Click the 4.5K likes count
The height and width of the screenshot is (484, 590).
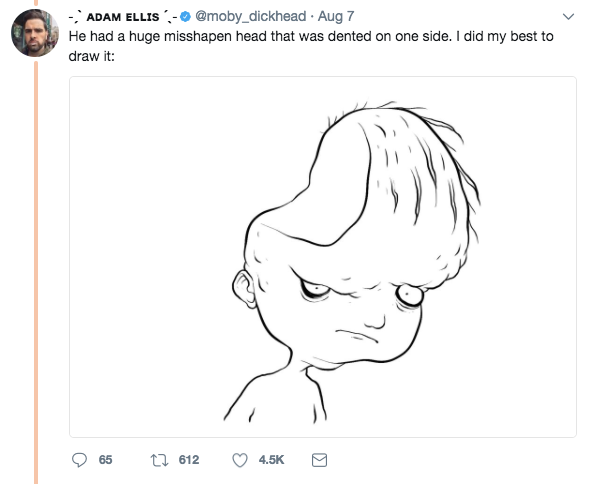pyautogui.click(x=271, y=460)
